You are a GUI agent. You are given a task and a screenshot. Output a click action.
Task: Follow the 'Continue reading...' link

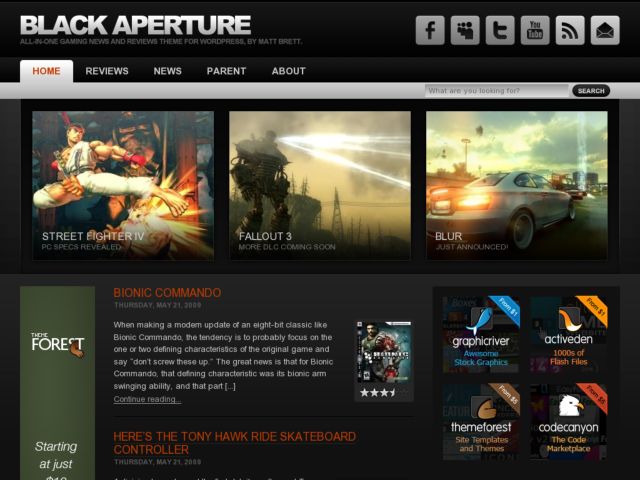(147, 399)
